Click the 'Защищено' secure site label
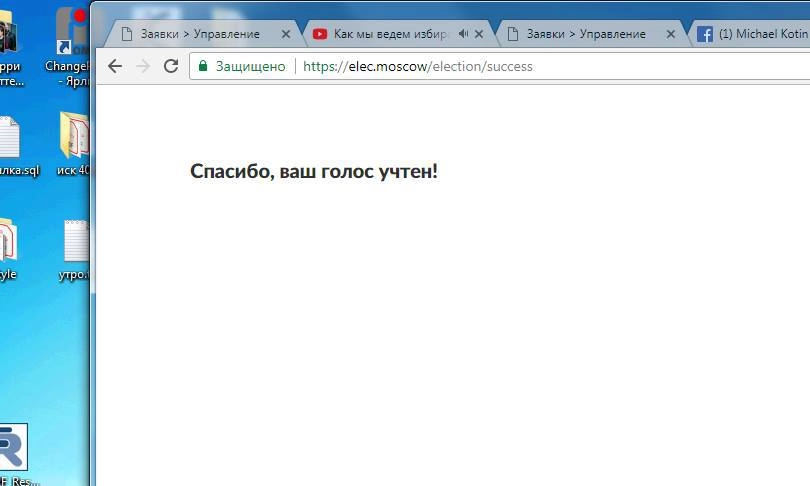Viewport: 810px width, 486px height. click(x=250, y=66)
